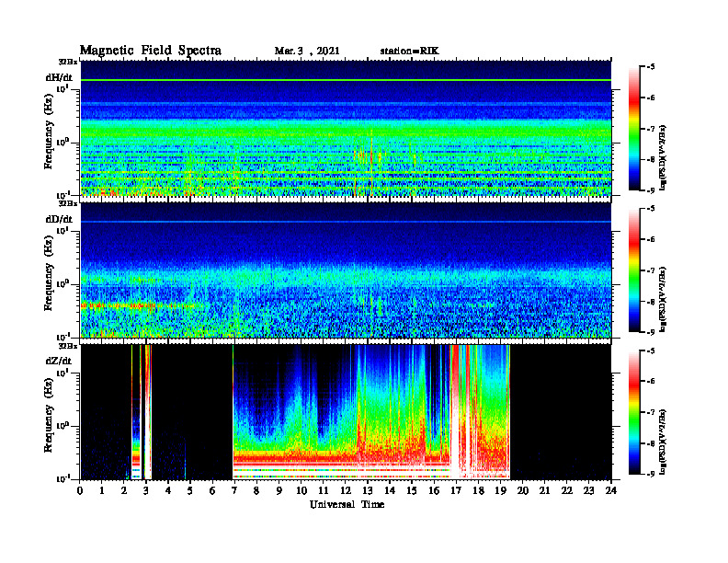The image size is (728, 563).
Task: Click the "-9" tick on dZ/dt colorbar
Action: (x=649, y=474)
